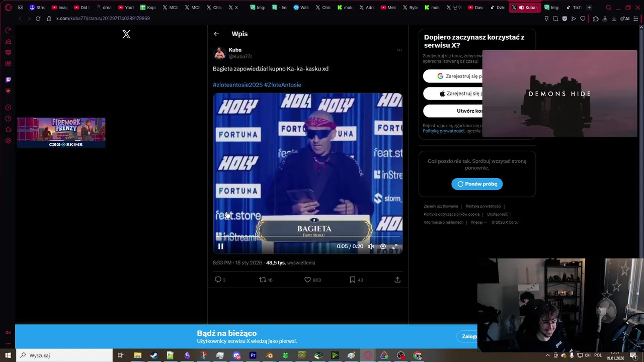The width and height of the screenshot is (644, 362).
Task: Reload the page
Action: (38, 19)
